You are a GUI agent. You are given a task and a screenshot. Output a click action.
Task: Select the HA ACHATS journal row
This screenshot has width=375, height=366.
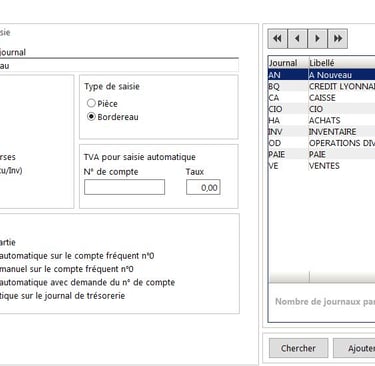point(322,120)
